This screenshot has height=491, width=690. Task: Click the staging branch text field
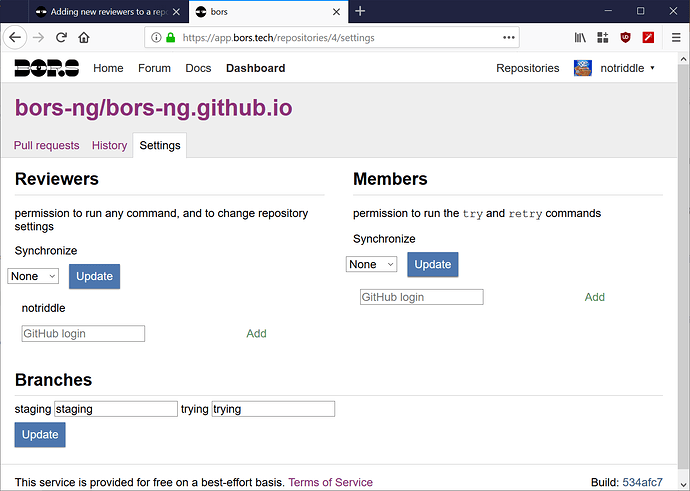pyautogui.click(x=116, y=409)
